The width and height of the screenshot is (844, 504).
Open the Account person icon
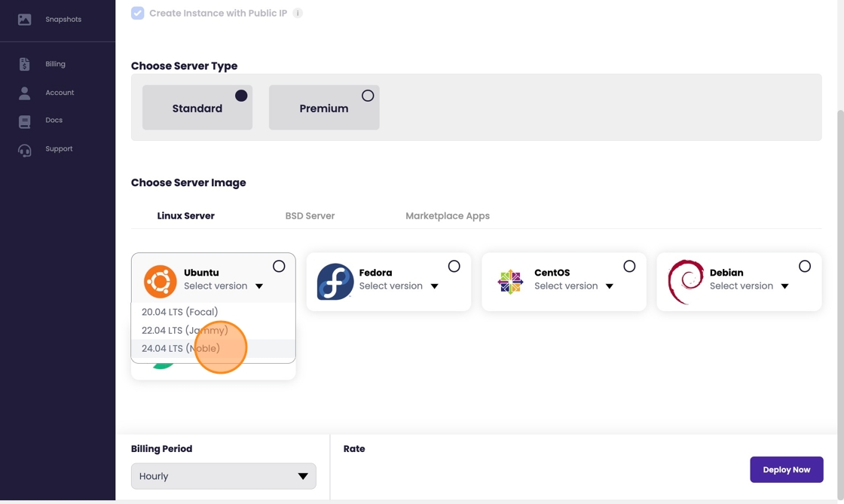pos(25,93)
